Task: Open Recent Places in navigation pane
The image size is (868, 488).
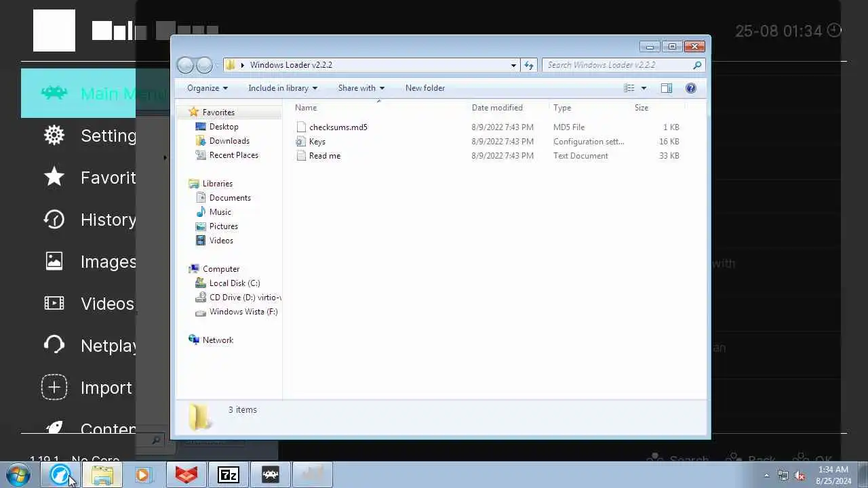Action: coord(234,155)
